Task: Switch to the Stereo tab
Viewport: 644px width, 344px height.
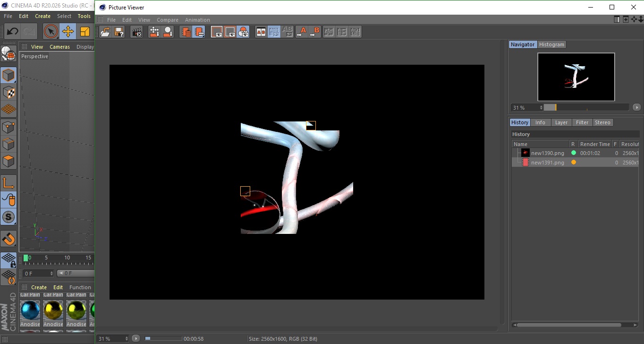Action: [602, 122]
